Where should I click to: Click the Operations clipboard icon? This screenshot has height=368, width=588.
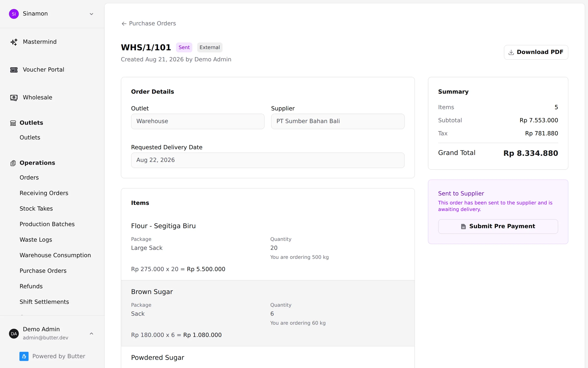point(13,163)
